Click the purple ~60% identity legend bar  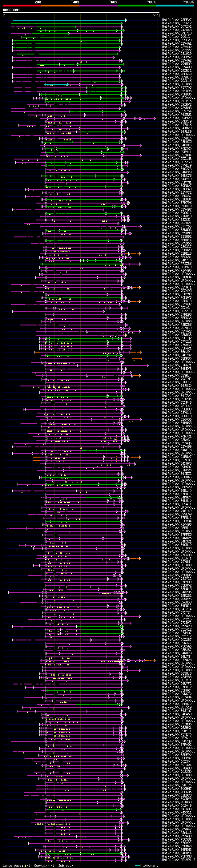[98, 6]
